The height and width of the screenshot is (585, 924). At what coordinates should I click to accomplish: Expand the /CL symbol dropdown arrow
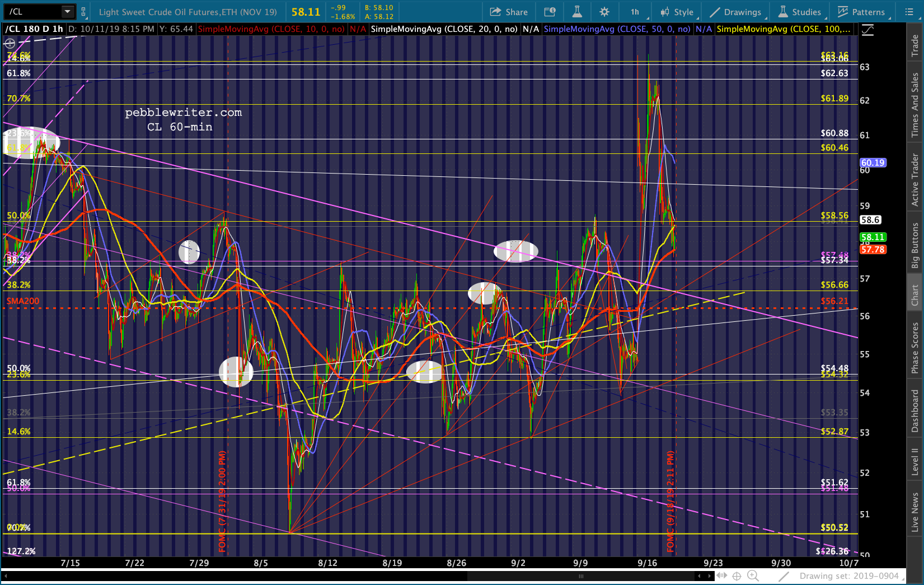[x=68, y=11]
